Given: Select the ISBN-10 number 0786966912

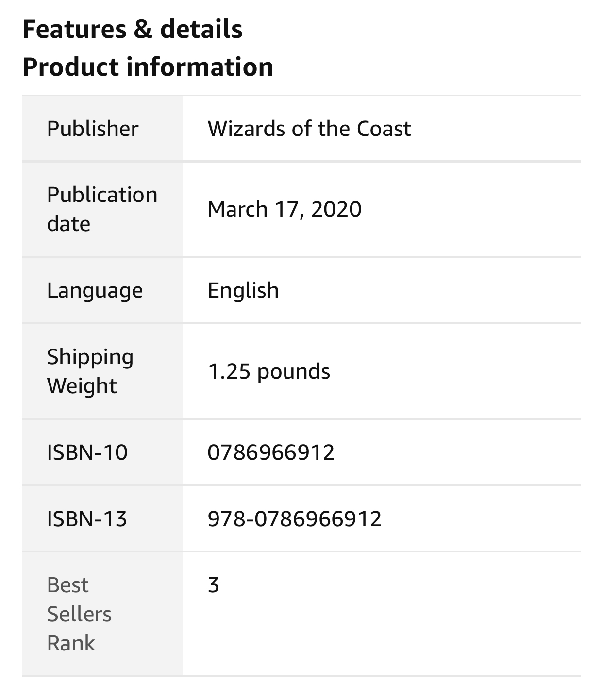Looking at the screenshot, I should click(x=271, y=452).
